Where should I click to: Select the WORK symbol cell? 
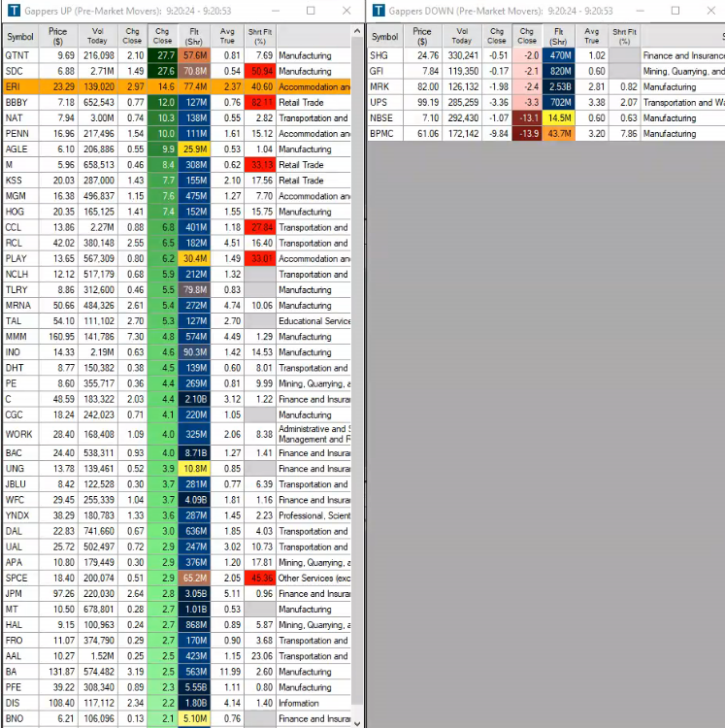point(20,434)
